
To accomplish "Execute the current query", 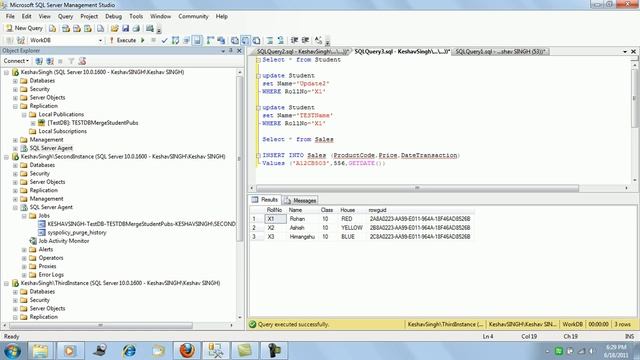I will (122, 40).
